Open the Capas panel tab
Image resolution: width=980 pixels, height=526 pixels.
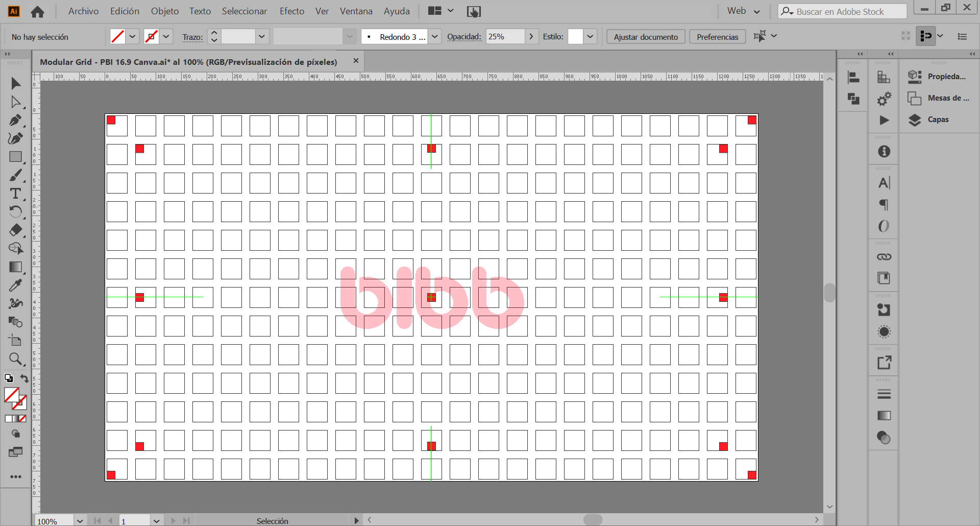click(938, 119)
